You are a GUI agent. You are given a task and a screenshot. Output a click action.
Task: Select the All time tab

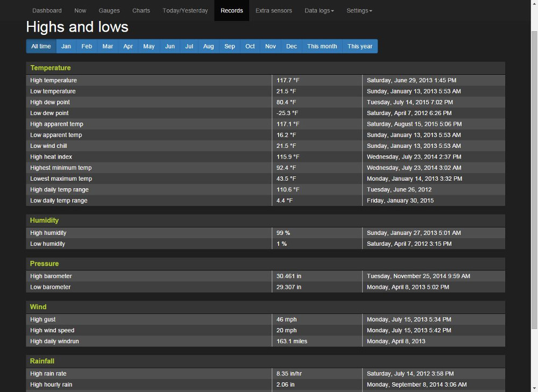click(x=41, y=46)
